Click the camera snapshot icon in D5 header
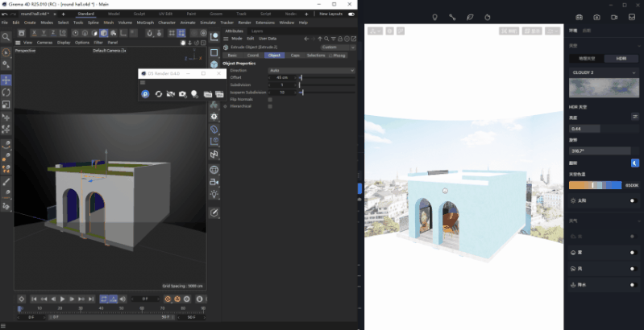Image resolution: width=644 pixels, height=330 pixels. tap(596, 16)
